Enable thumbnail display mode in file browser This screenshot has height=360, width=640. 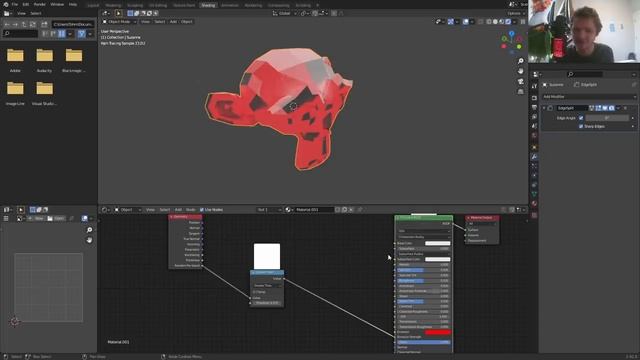(x=62, y=34)
